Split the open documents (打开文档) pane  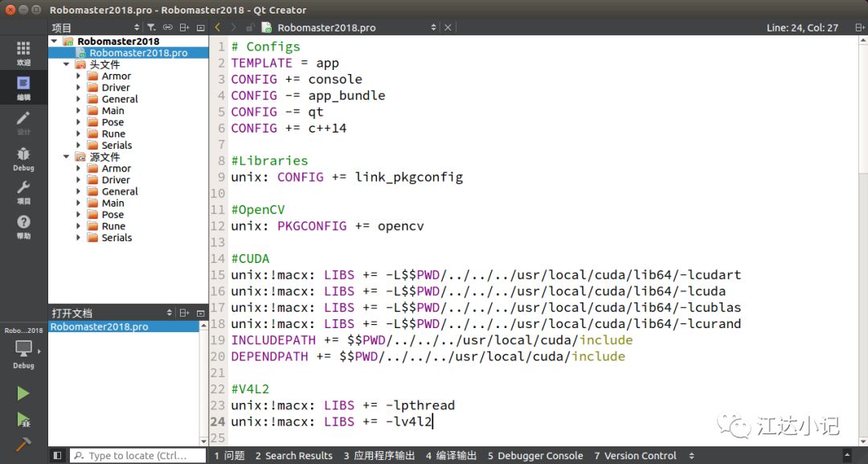click(184, 313)
